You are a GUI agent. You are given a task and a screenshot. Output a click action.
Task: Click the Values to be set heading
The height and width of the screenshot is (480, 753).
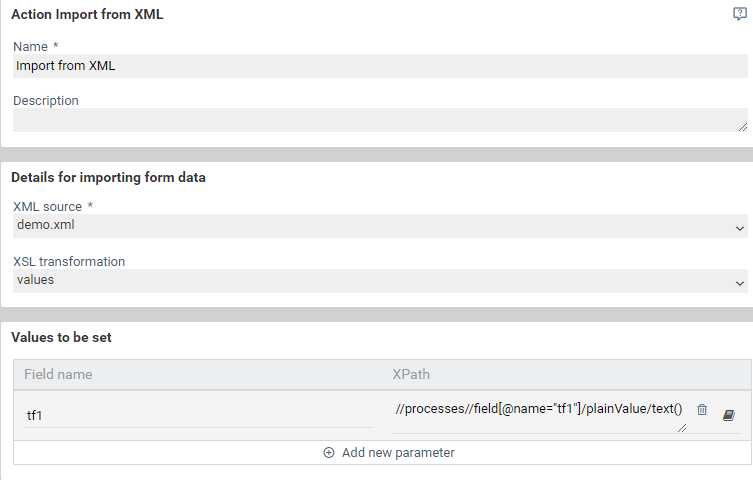[x=61, y=337]
